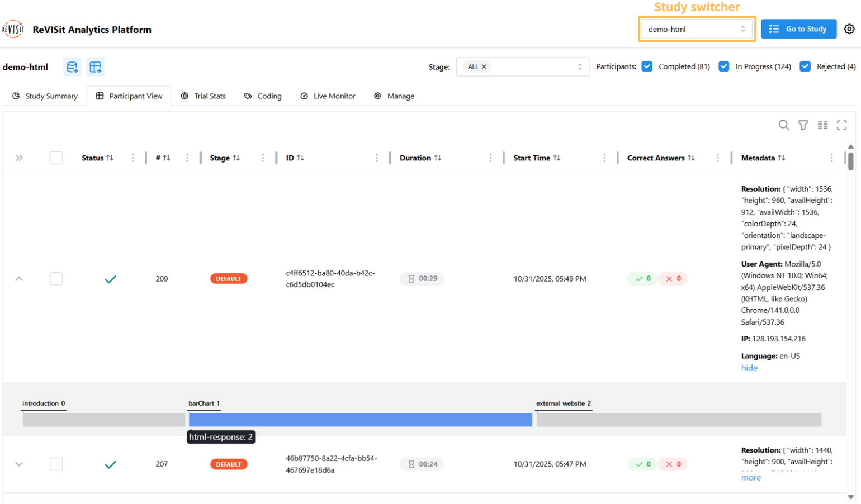Open the Live Monitor tab
861x504 pixels.
(x=328, y=96)
